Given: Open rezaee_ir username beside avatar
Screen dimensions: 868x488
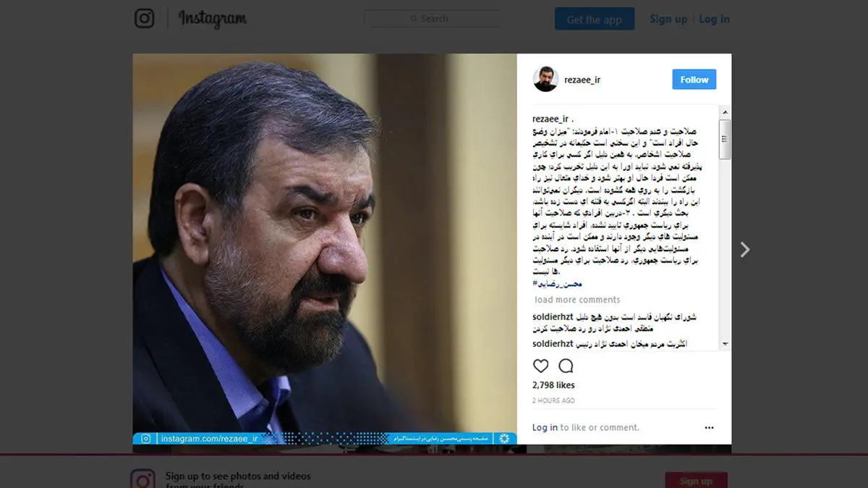Looking at the screenshot, I should [582, 80].
